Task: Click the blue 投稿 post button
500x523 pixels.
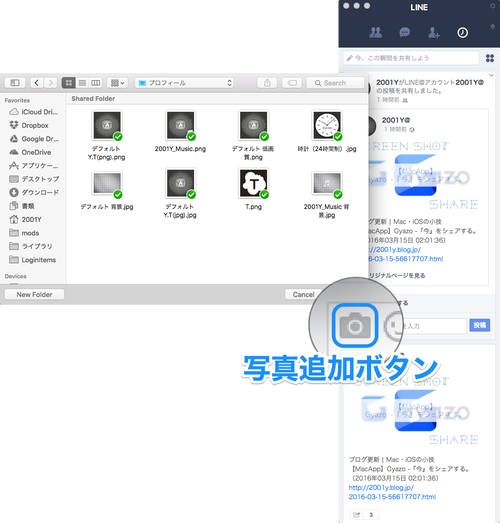Action: tap(479, 325)
